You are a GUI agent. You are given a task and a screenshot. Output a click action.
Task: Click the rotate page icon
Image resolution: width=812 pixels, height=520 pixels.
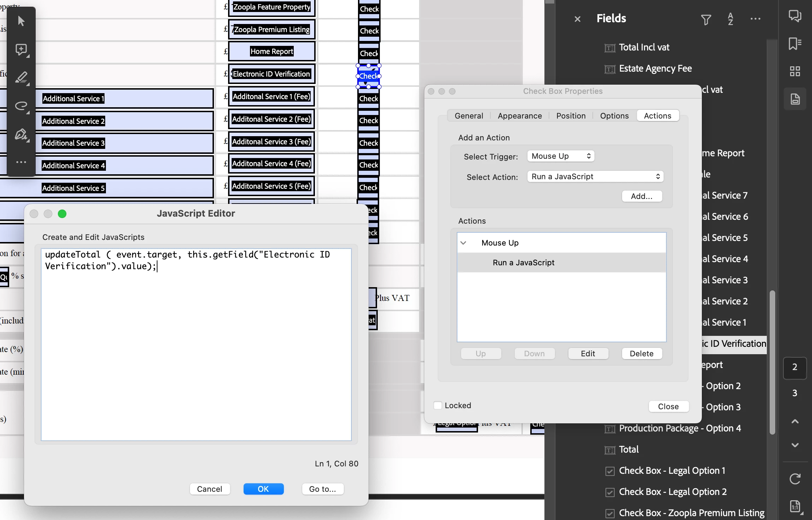click(795, 479)
